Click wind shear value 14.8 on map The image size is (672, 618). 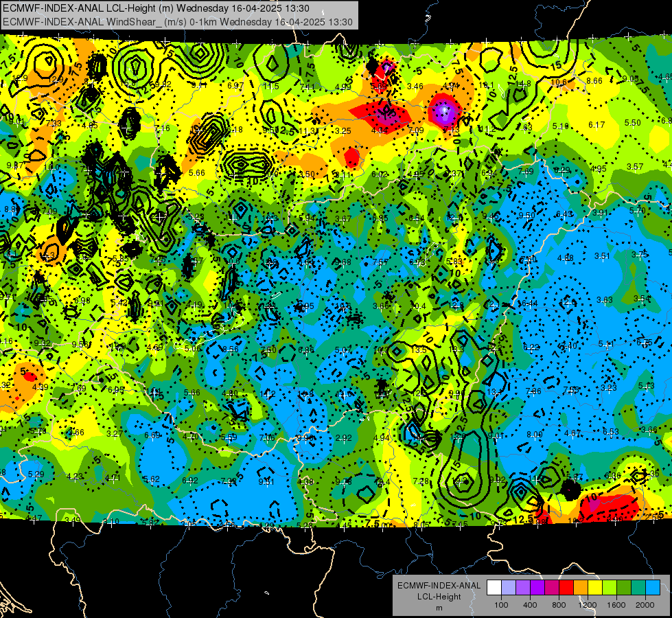click(523, 84)
